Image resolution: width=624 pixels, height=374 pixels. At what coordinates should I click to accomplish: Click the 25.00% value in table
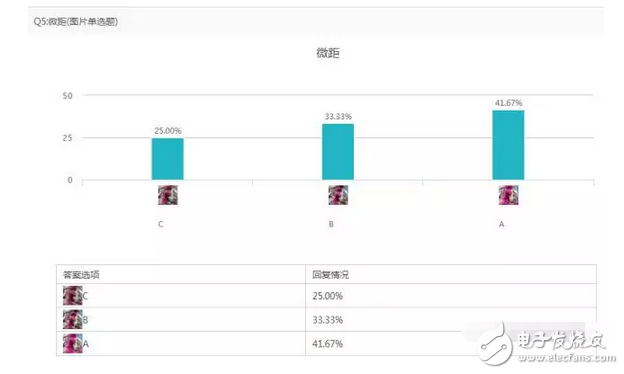(328, 296)
